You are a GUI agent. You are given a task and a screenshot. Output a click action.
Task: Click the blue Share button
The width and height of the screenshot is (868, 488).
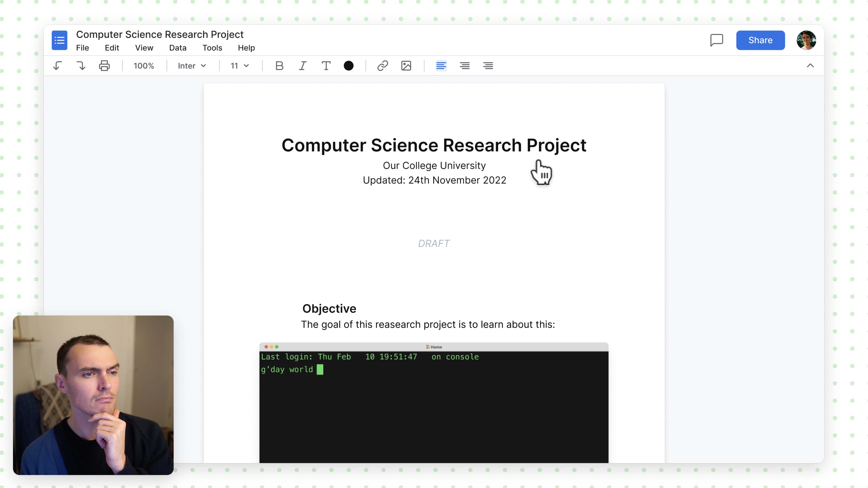(760, 40)
